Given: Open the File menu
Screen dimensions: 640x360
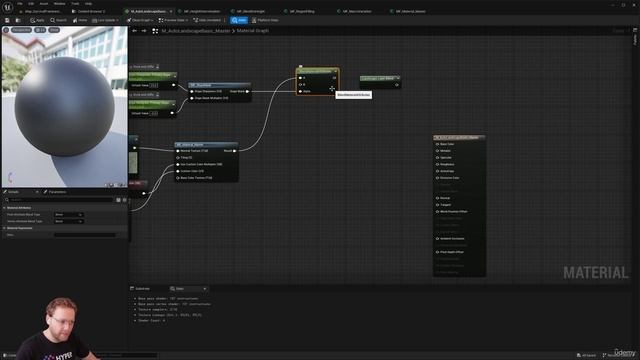Looking at the screenshot, I should (x=20, y=4).
